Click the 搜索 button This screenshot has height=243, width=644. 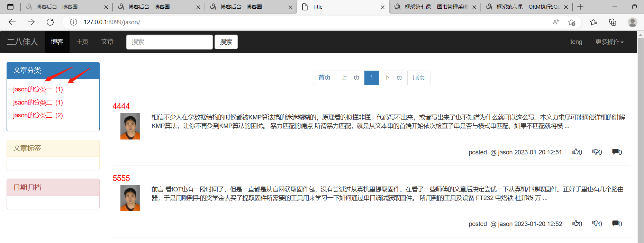226,42
